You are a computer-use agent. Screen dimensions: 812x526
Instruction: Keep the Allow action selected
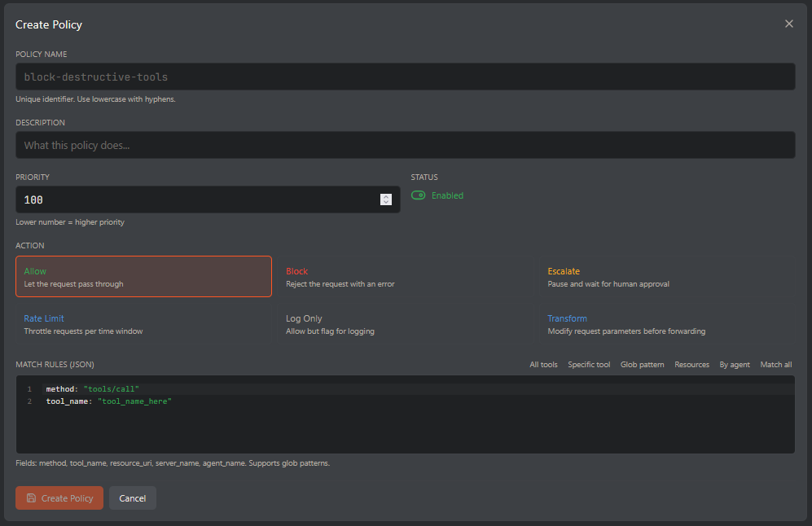point(143,276)
